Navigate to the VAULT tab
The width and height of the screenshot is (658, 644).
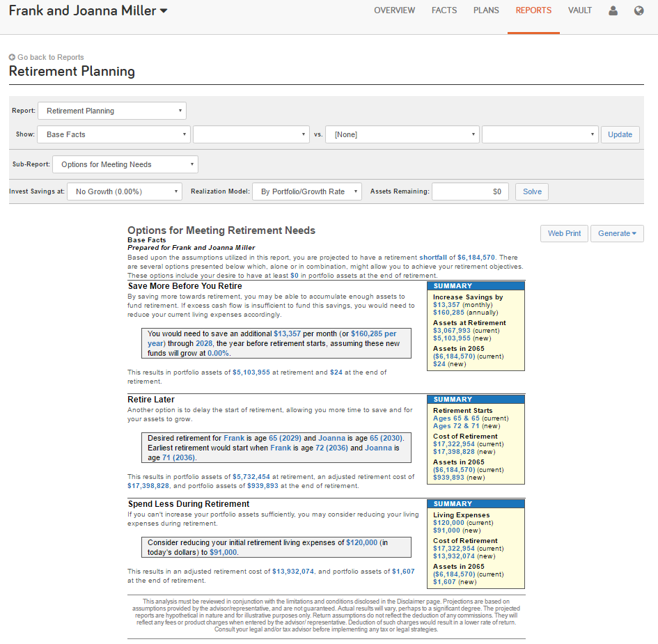[x=580, y=10]
